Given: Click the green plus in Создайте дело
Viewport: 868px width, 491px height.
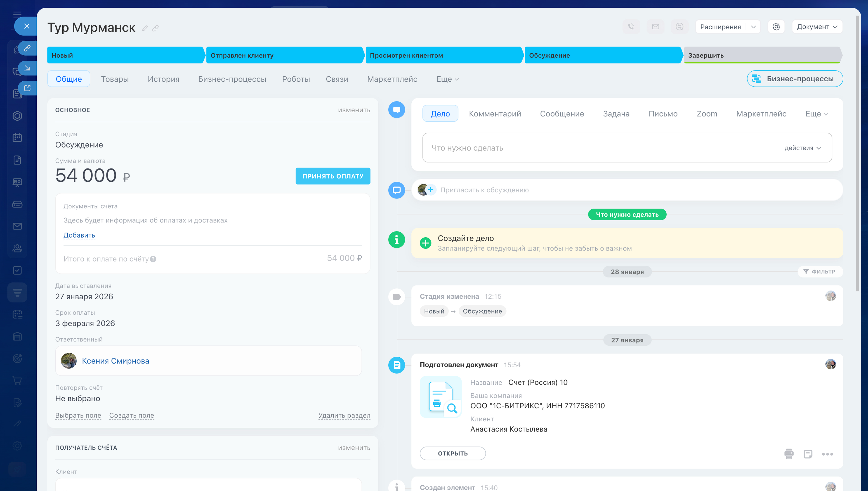Looking at the screenshot, I should click(425, 243).
